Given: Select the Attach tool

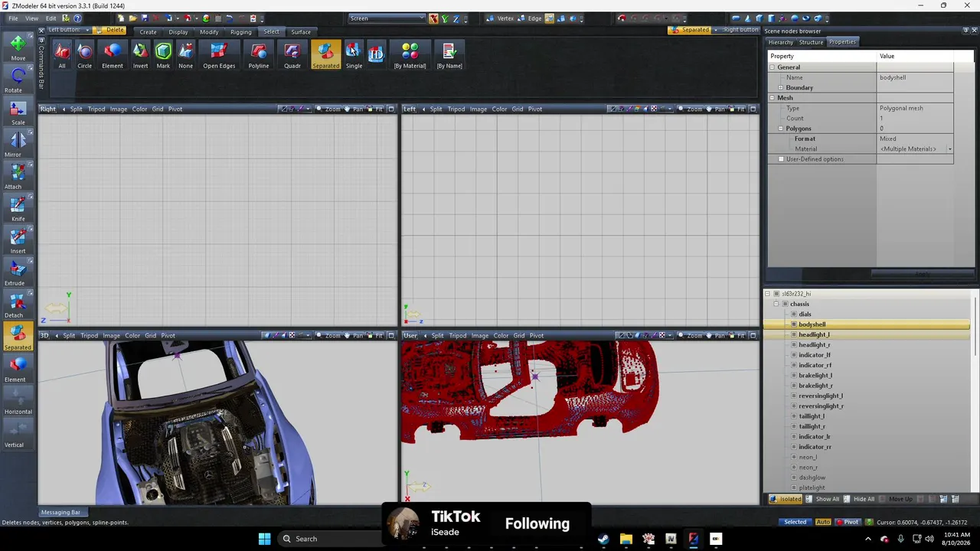Looking at the screenshot, I should tap(18, 176).
